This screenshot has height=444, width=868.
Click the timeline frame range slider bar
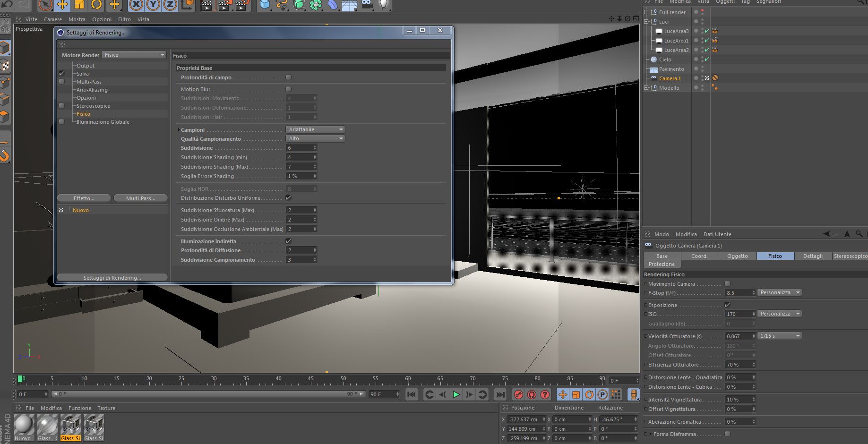(208, 394)
